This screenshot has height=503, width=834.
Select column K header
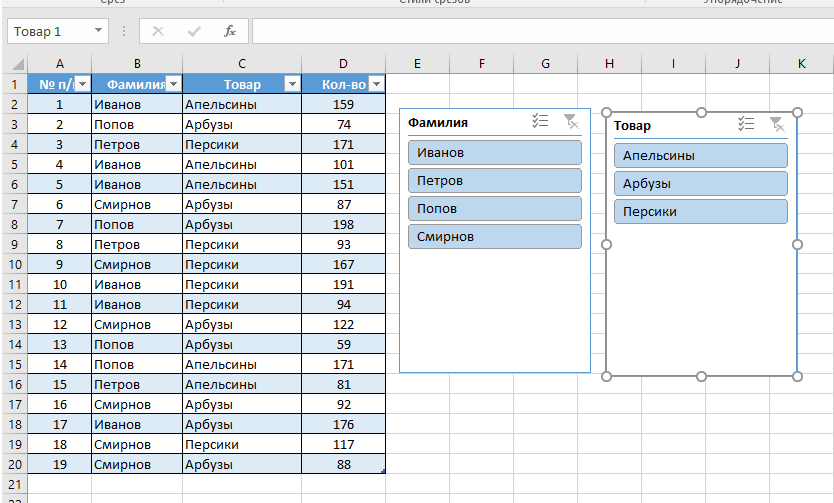[x=801, y=64]
